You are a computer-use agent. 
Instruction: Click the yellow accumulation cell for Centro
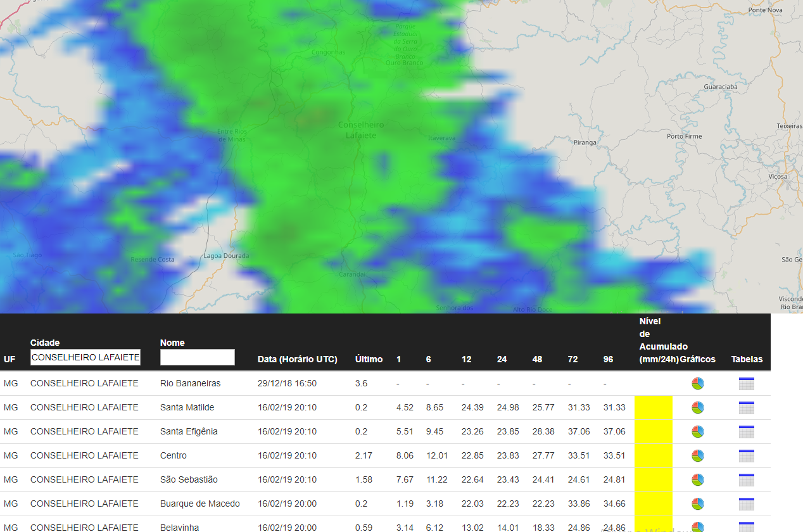click(x=653, y=456)
